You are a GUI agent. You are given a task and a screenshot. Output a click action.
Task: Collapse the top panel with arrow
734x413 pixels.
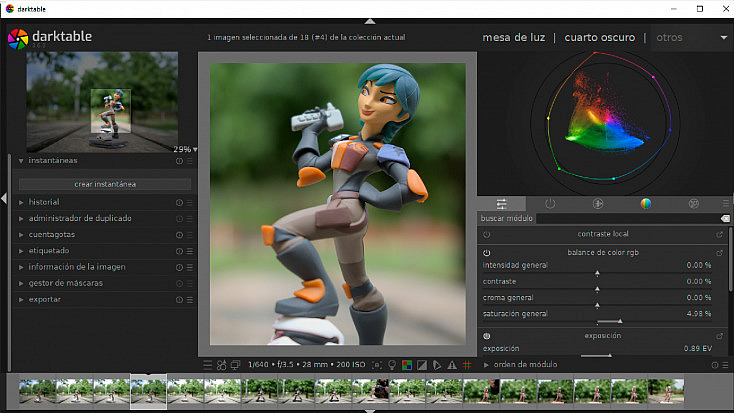coord(370,21)
